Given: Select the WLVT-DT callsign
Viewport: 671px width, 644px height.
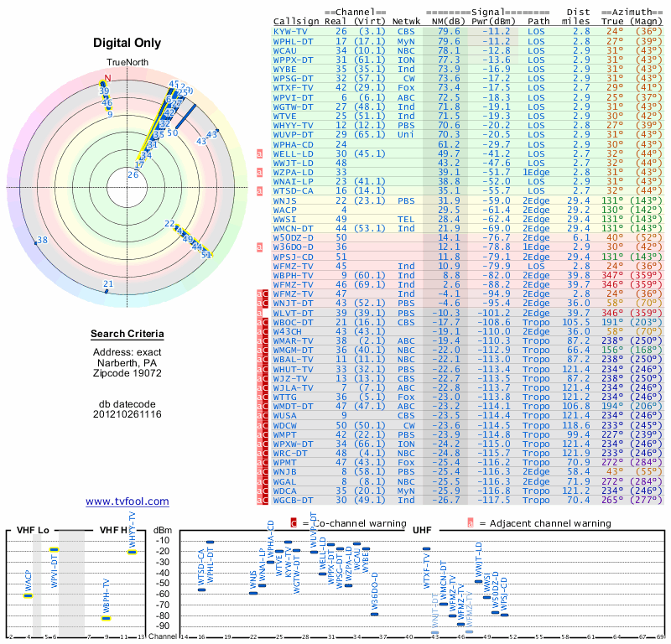Looking at the screenshot, I should pos(293,314).
